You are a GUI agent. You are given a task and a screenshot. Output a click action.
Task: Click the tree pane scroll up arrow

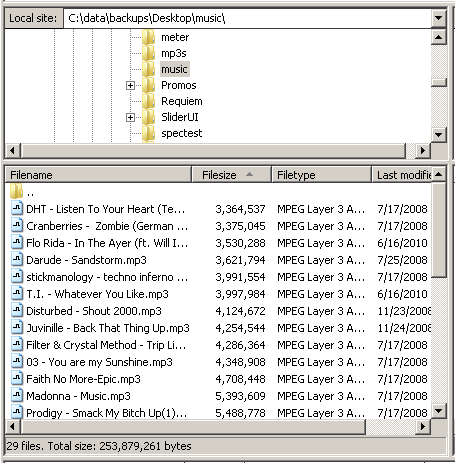click(439, 37)
